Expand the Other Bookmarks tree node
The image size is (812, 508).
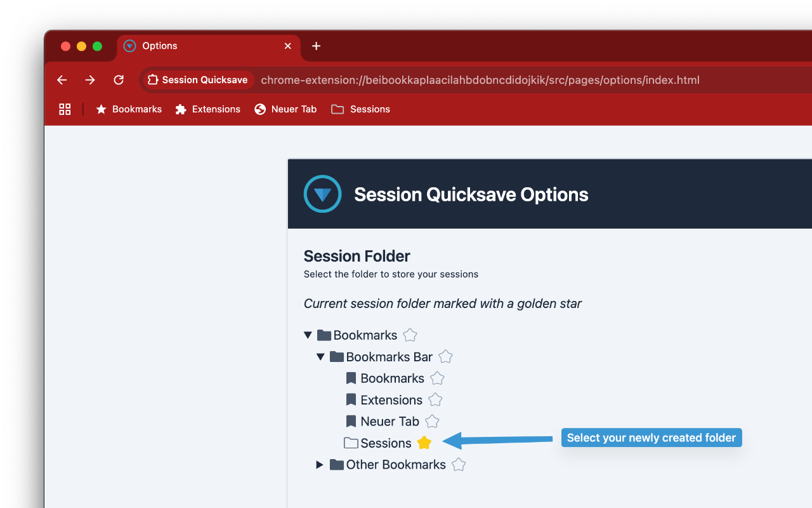319,464
